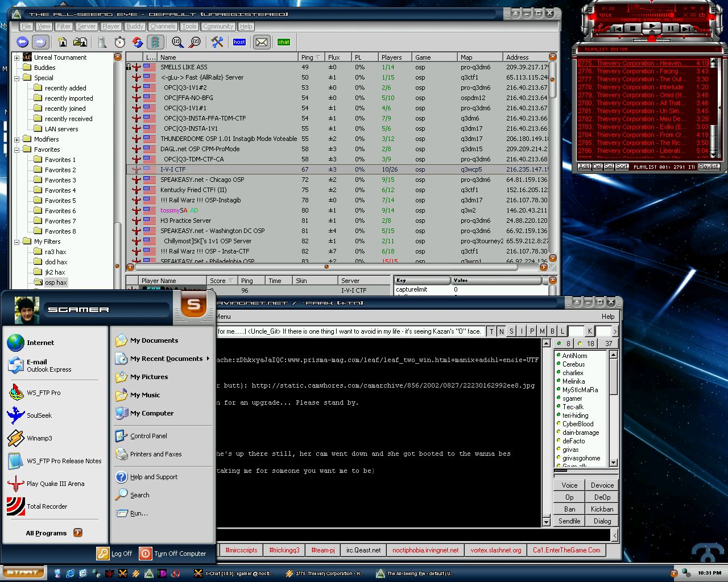Click the Start button on taskbar
The height and width of the screenshot is (582, 728).
pos(23,572)
